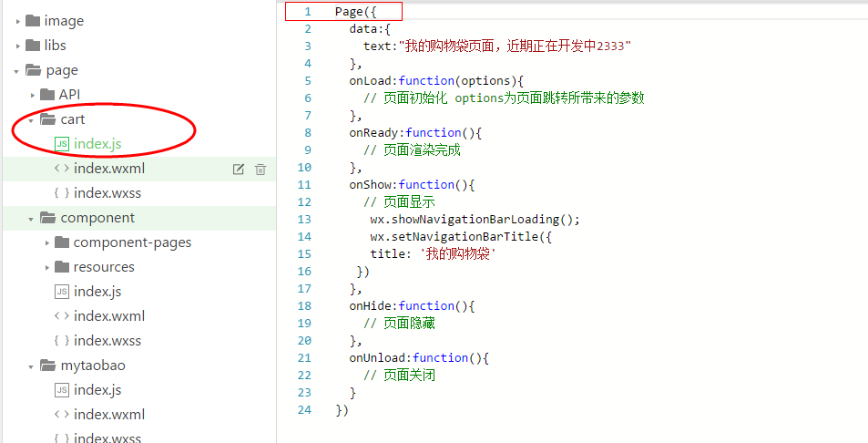Open index.js under component folder

(x=97, y=292)
